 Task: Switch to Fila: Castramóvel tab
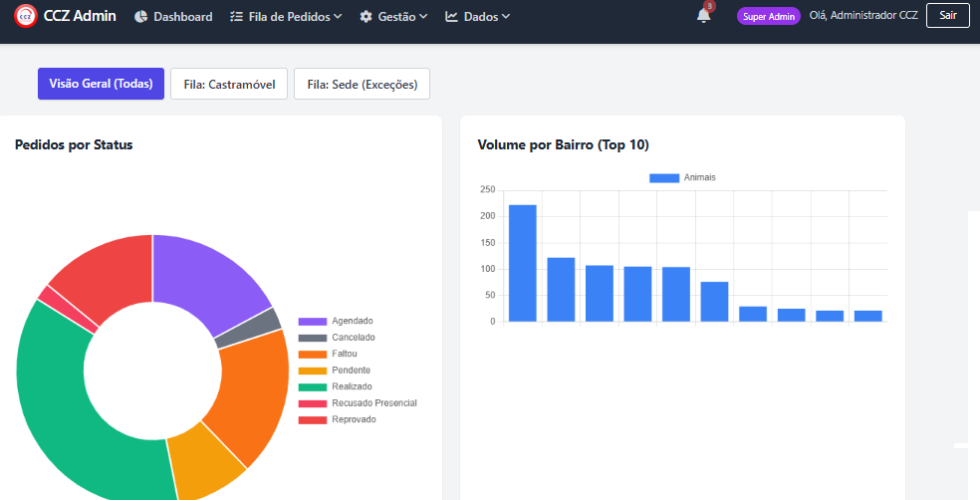(x=229, y=85)
